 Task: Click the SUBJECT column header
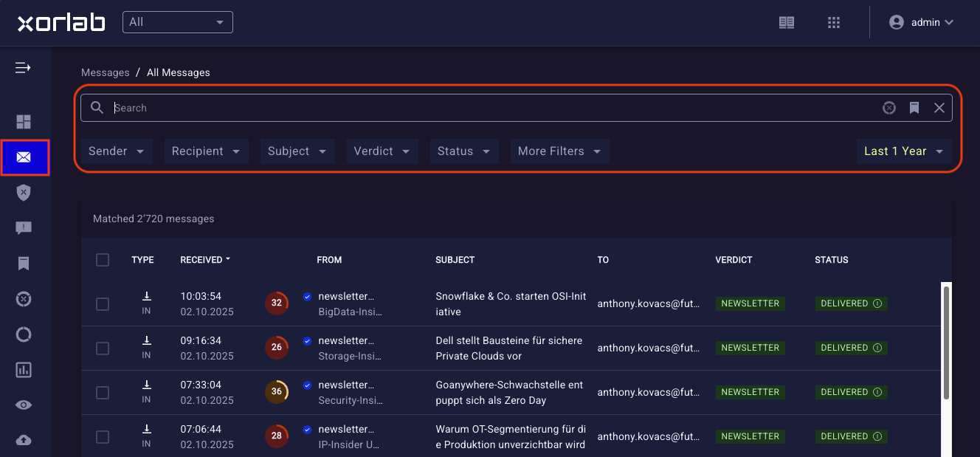(455, 260)
